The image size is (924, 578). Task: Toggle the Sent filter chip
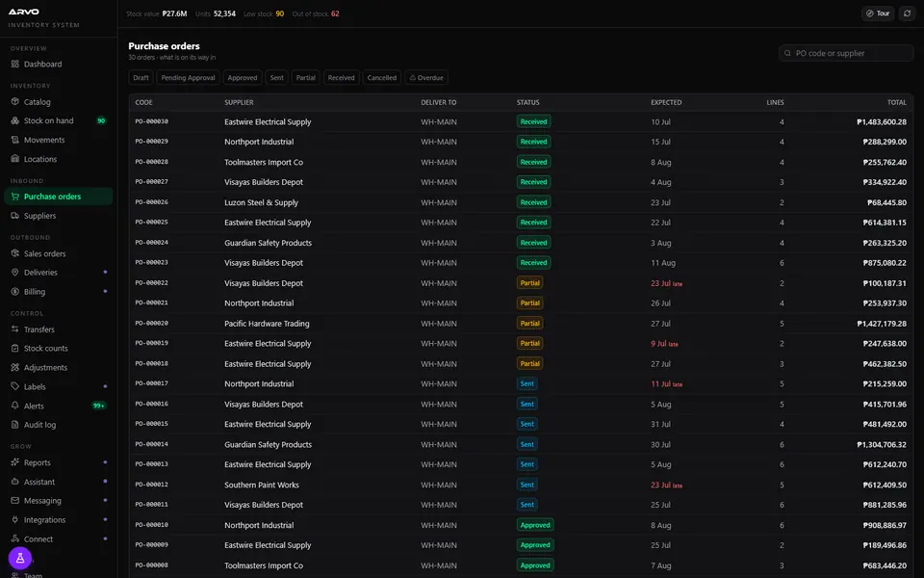pyautogui.click(x=277, y=77)
